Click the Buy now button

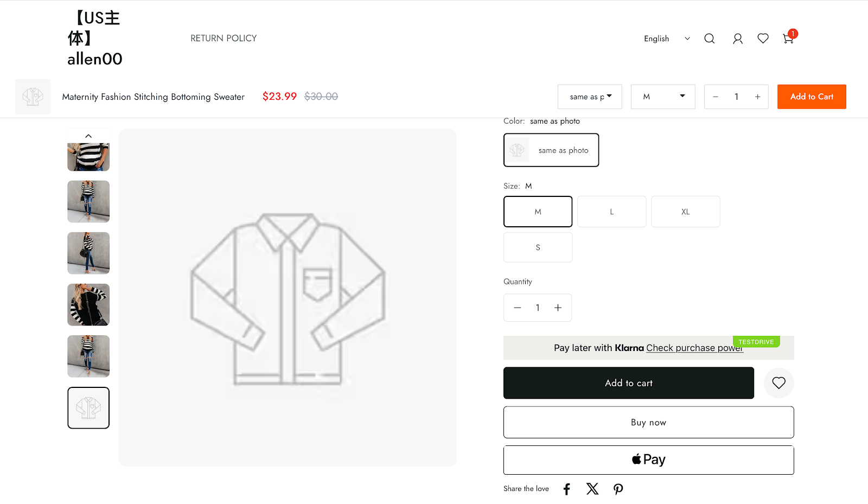pos(648,422)
